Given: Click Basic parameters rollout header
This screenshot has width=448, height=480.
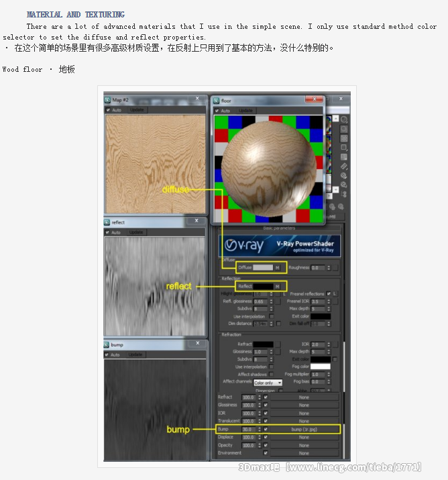Looking at the screenshot, I should 279,228.
